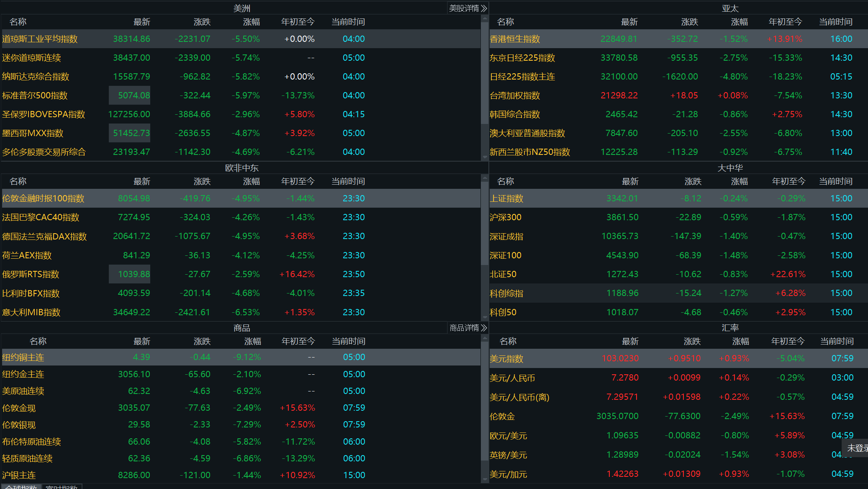The image size is (868, 489).
Task: Switch to 全球指数 bottom tab
Action: pos(21,487)
